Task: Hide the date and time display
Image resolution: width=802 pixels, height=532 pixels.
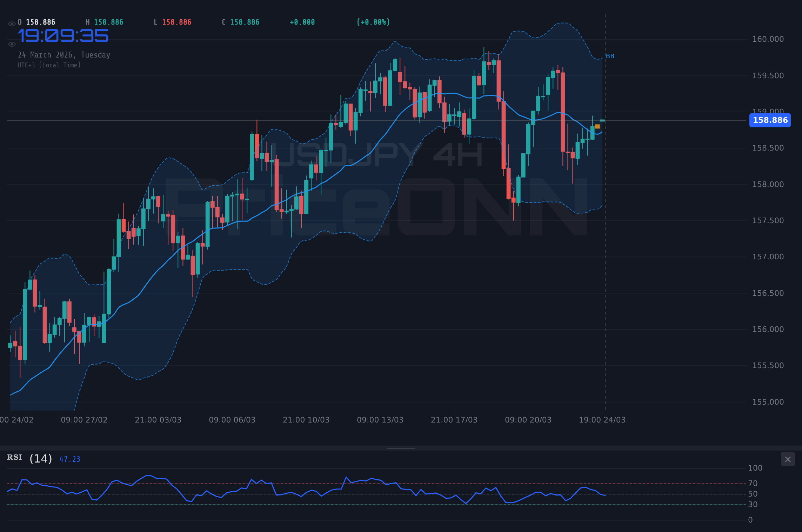Action: (x=12, y=44)
